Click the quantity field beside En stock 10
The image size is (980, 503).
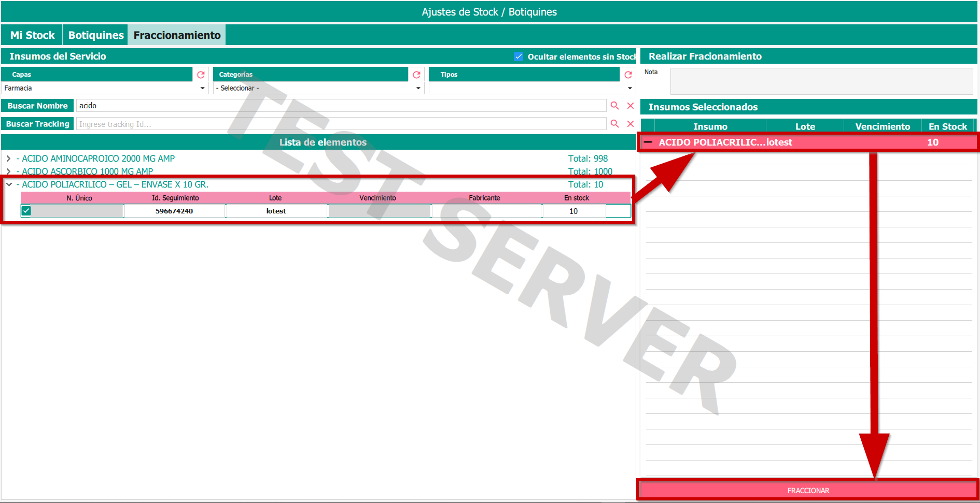pos(619,211)
